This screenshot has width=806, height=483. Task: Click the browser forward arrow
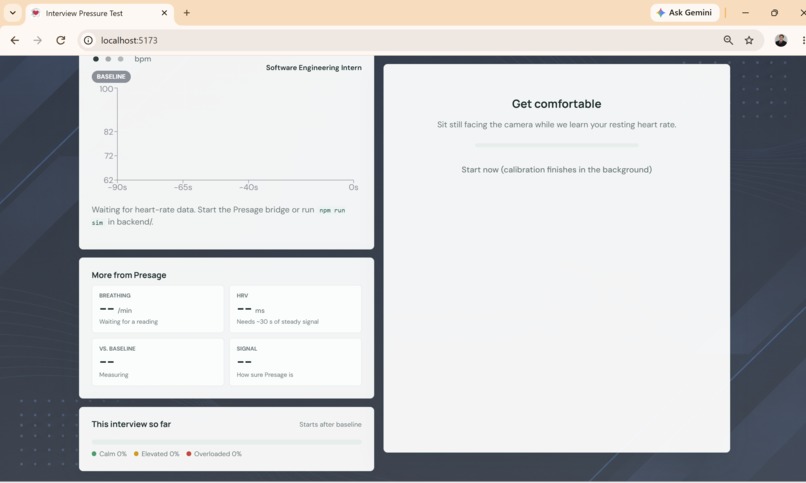pyautogui.click(x=38, y=40)
